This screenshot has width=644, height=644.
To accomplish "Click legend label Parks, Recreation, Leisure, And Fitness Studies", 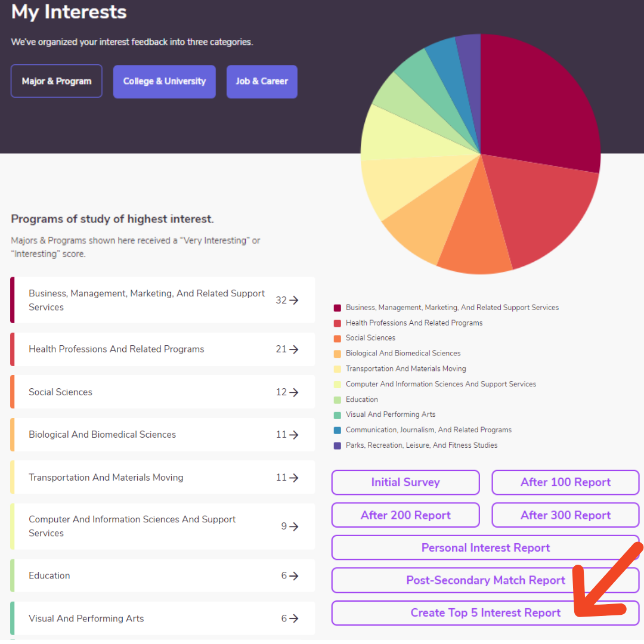I will (422, 445).
